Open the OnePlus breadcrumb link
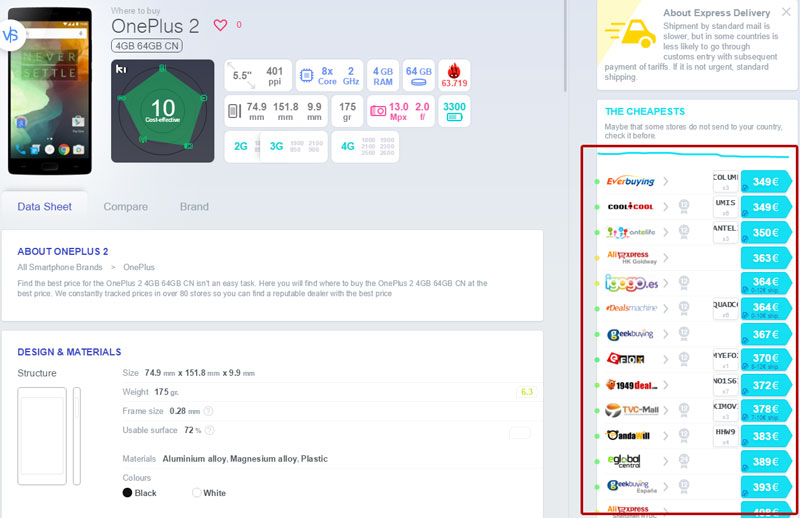The height and width of the screenshot is (518, 800). (139, 267)
